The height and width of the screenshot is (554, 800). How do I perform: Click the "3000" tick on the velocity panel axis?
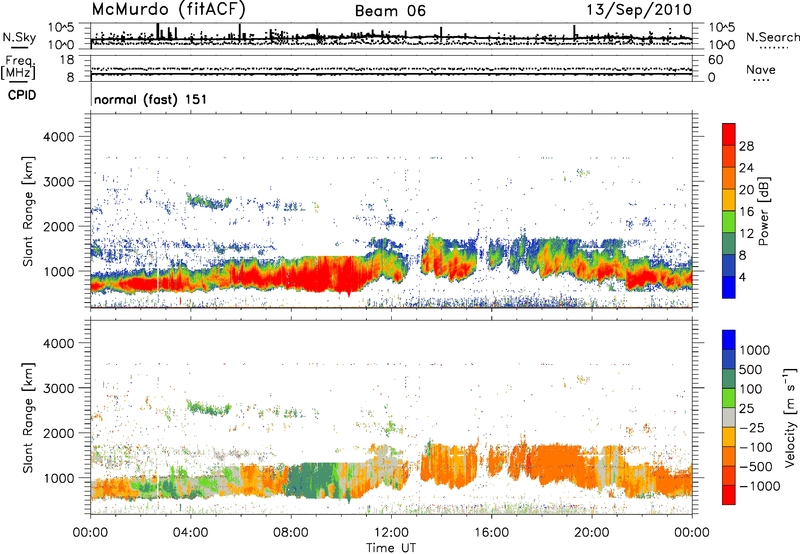pyautogui.click(x=58, y=388)
